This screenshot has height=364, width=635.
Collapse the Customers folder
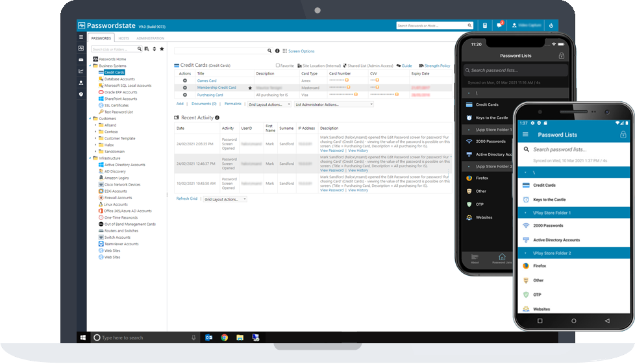coord(90,119)
